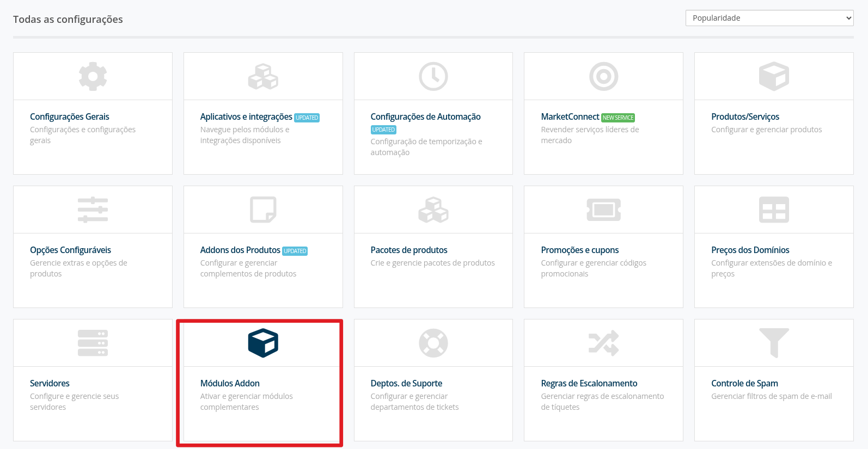Screen dimensions: 868x449
Task: Open the Pacotes de produtos link
Action: (409, 250)
